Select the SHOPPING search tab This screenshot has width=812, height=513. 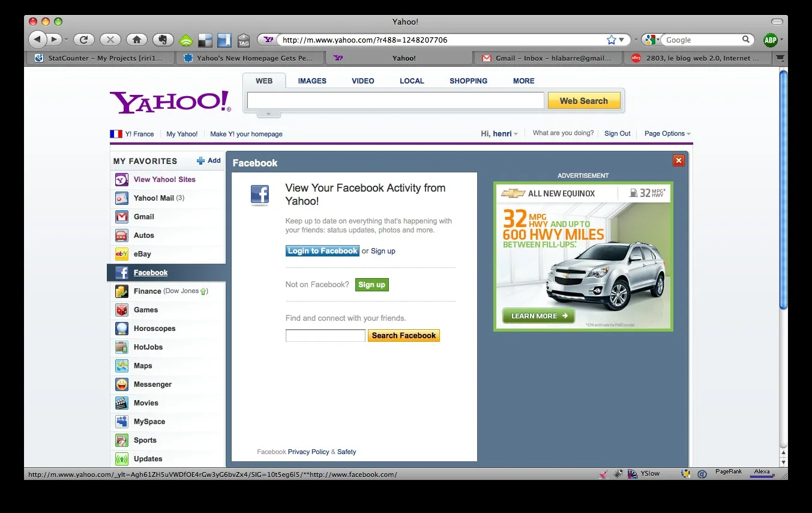click(x=469, y=80)
